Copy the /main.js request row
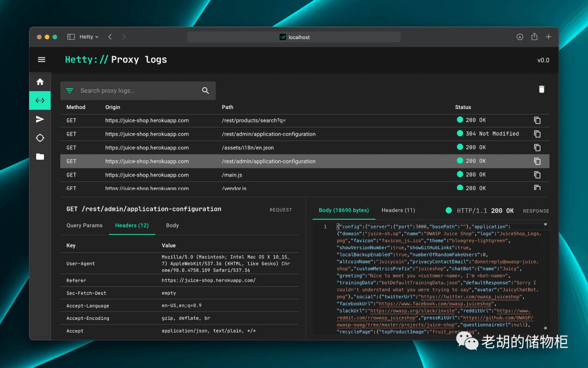The image size is (588, 368). click(537, 174)
